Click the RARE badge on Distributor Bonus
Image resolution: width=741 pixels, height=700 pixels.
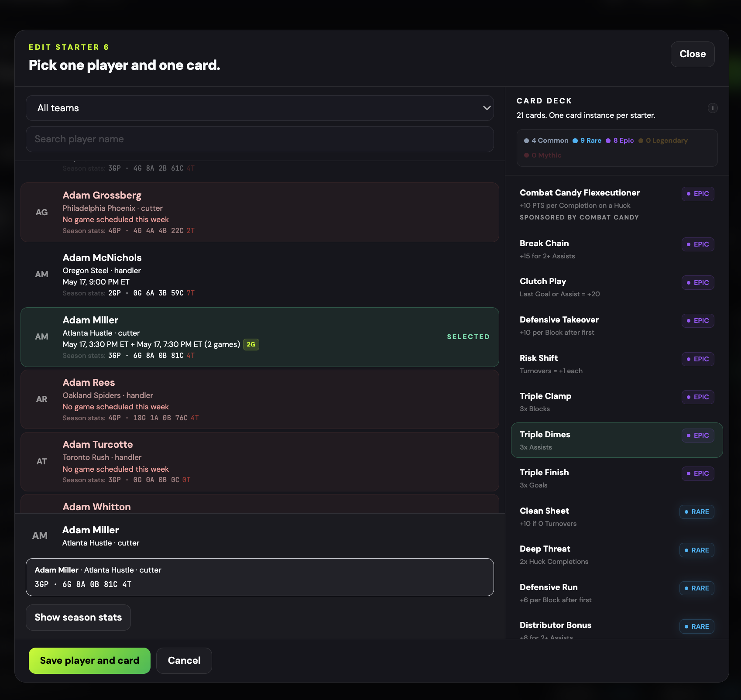(697, 627)
